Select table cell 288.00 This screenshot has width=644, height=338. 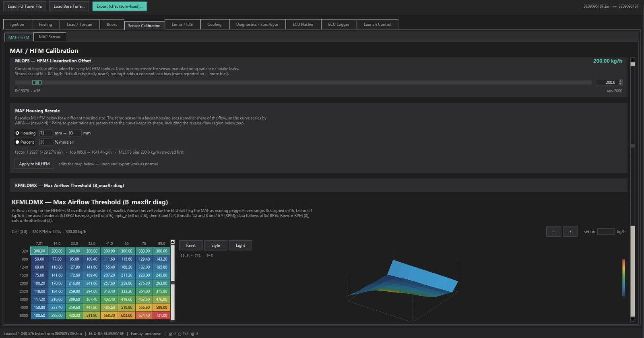(x=57, y=315)
